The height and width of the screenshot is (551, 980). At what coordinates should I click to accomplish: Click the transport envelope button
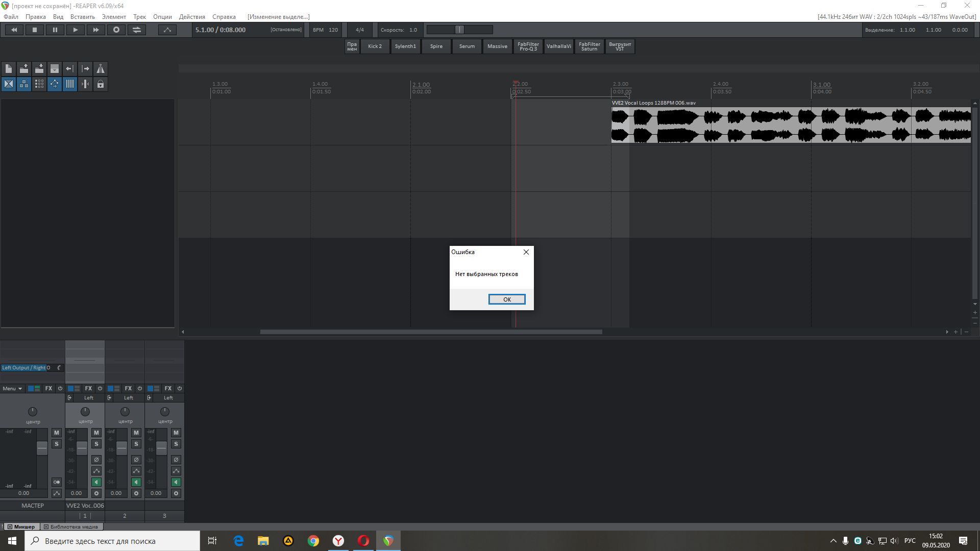click(x=167, y=30)
